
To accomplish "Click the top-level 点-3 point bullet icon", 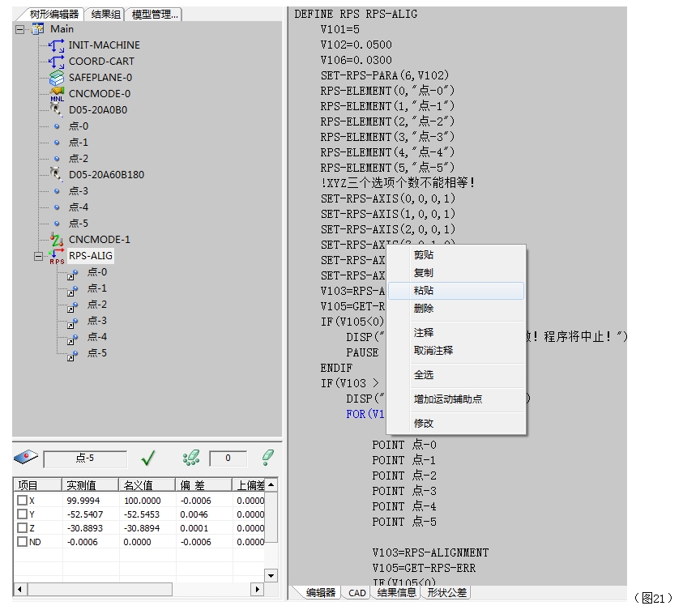I will [x=57, y=191].
